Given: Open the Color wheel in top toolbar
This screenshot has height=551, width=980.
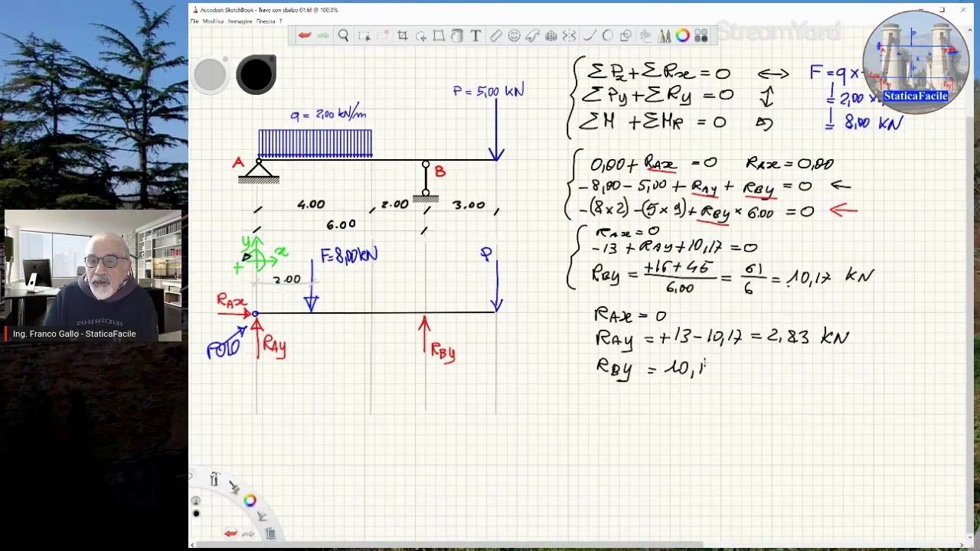Looking at the screenshot, I should pos(682,36).
